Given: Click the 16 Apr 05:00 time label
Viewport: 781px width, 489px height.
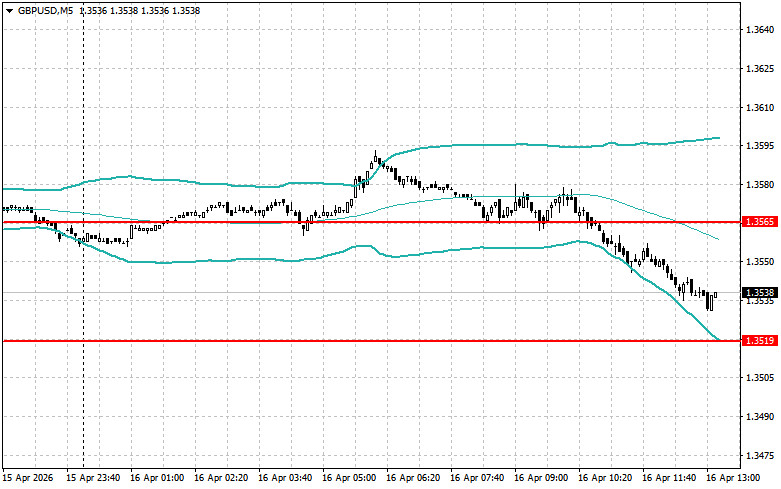Looking at the screenshot, I should (349, 478).
